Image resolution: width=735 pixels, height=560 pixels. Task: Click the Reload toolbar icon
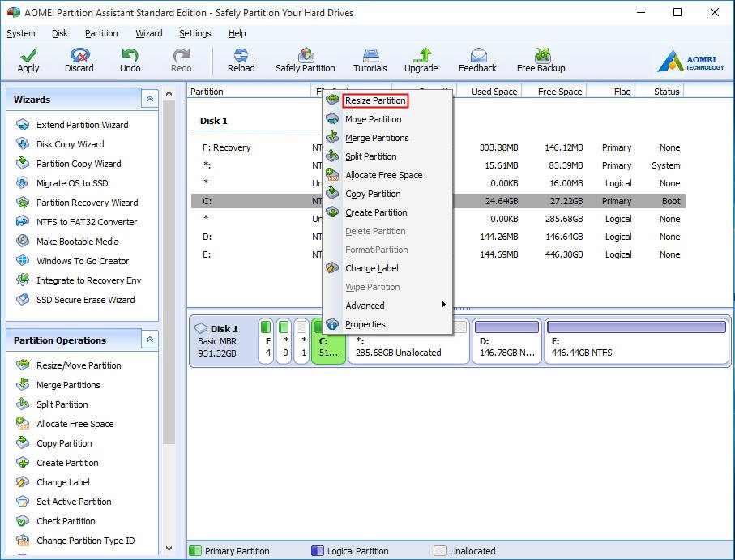tap(241, 58)
